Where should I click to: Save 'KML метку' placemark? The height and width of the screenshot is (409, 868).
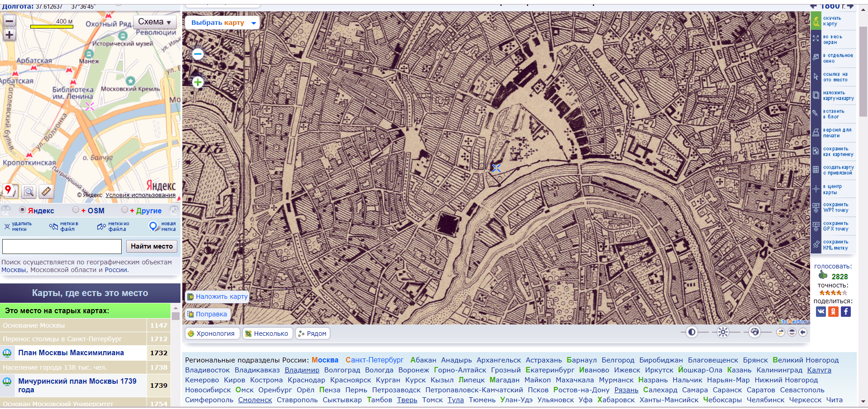pyautogui.click(x=833, y=244)
